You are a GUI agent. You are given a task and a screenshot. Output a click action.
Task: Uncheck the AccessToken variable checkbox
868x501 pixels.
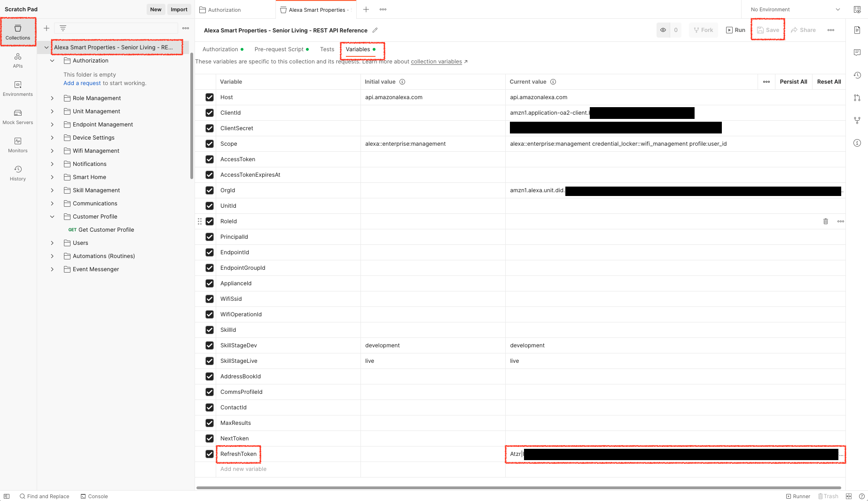pos(210,159)
